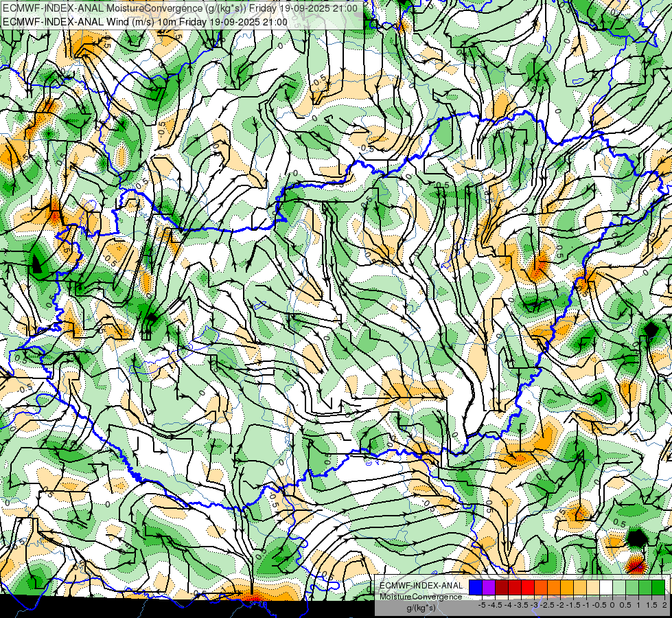Click the '-3.5' value on legend scale

521,605
